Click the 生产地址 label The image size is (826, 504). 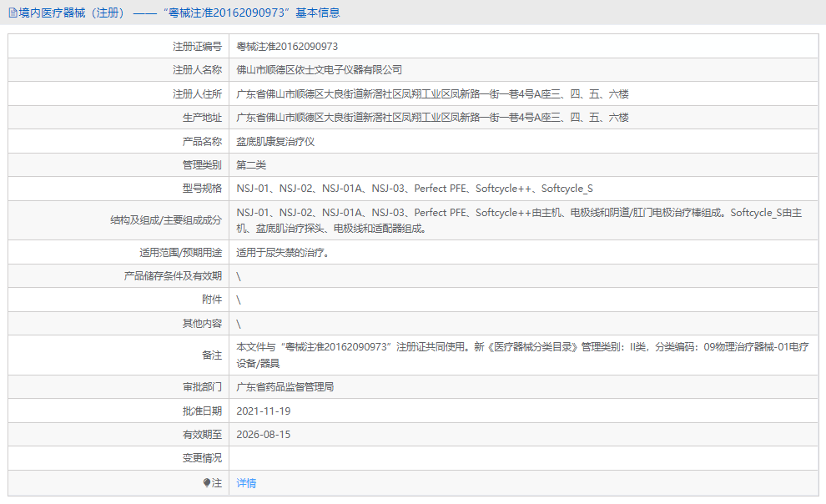(202, 118)
